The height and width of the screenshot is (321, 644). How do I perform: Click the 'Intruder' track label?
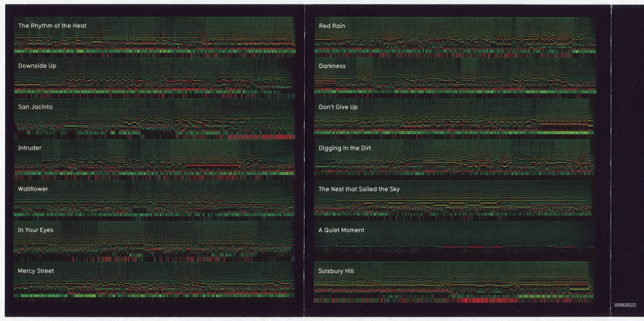click(30, 148)
